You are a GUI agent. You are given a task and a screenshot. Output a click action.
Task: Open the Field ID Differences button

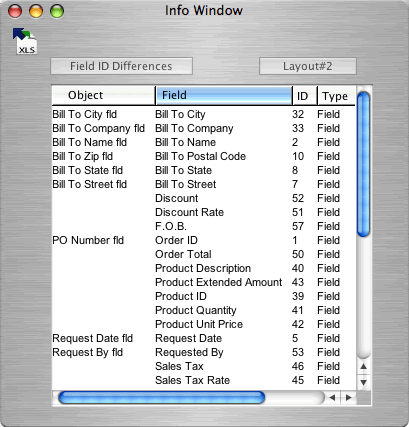[x=121, y=66]
